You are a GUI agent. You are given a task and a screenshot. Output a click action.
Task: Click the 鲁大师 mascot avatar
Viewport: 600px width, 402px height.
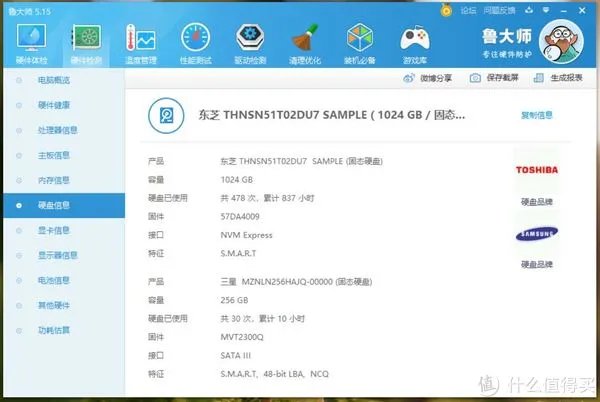561,41
